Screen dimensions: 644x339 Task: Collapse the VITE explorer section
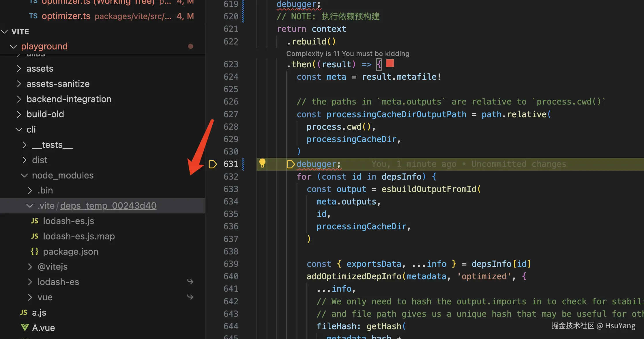[5, 31]
